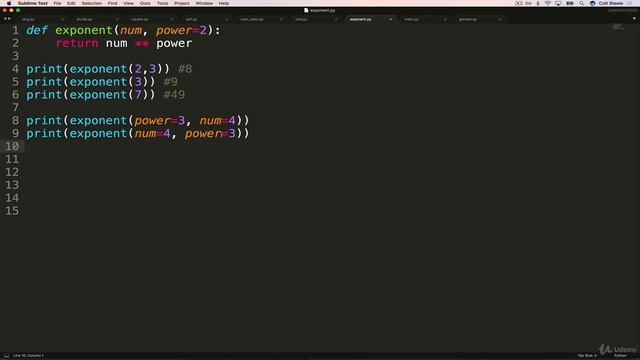Open the Goto menu

[x=145, y=3]
